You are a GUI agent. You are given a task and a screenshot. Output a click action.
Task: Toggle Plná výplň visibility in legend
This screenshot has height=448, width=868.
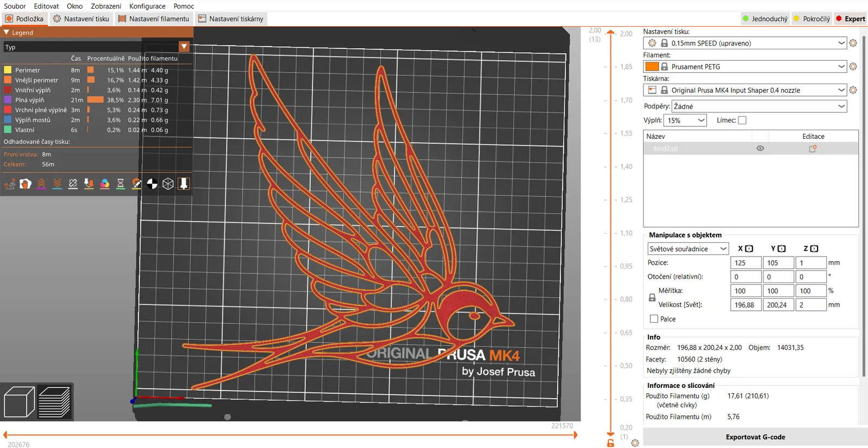coord(8,100)
